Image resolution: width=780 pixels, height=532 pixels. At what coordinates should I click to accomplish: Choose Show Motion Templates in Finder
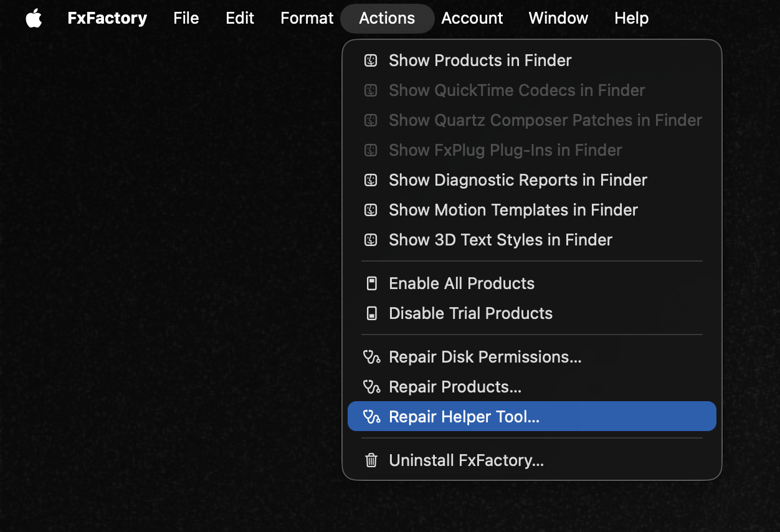coord(532,210)
